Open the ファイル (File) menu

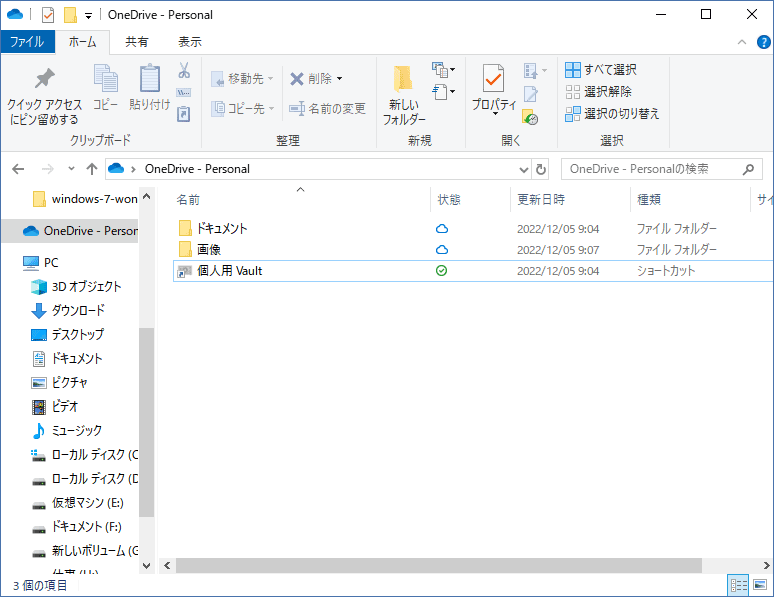[x=27, y=42]
